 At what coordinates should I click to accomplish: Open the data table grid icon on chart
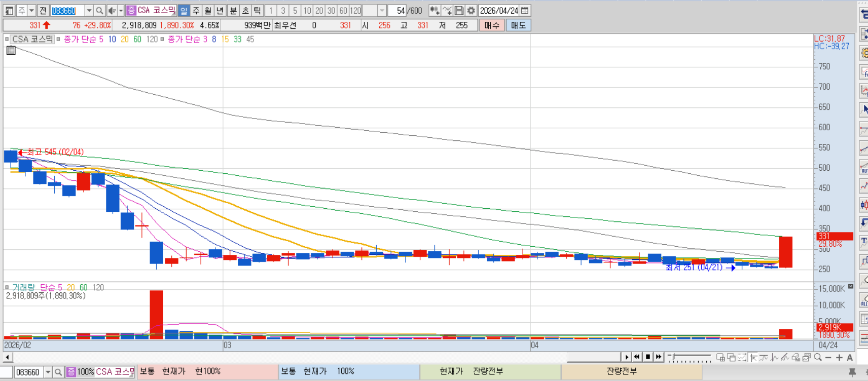pyautogui.click(x=11, y=50)
